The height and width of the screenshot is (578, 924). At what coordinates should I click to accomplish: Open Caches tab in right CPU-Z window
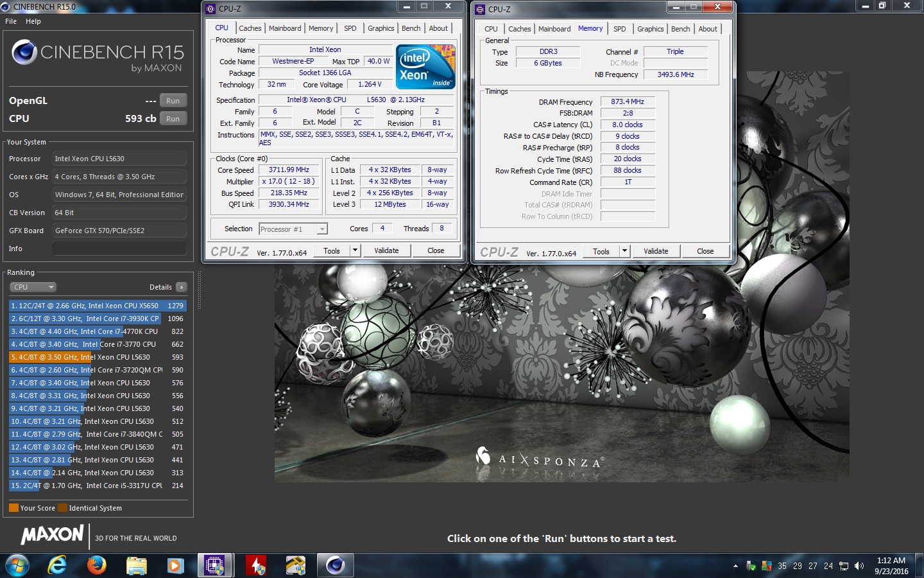pyautogui.click(x=519, y=29)
